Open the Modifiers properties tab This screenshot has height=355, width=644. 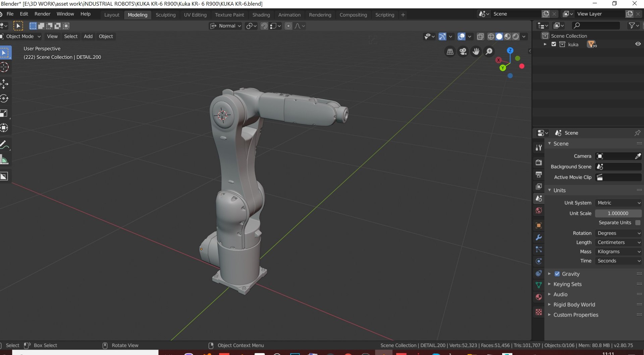point(539,237)
